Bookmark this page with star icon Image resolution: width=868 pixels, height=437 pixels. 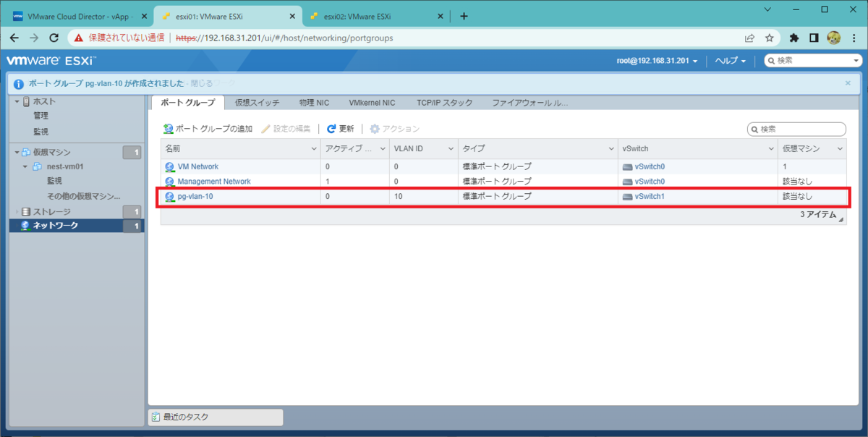(770, 38)
